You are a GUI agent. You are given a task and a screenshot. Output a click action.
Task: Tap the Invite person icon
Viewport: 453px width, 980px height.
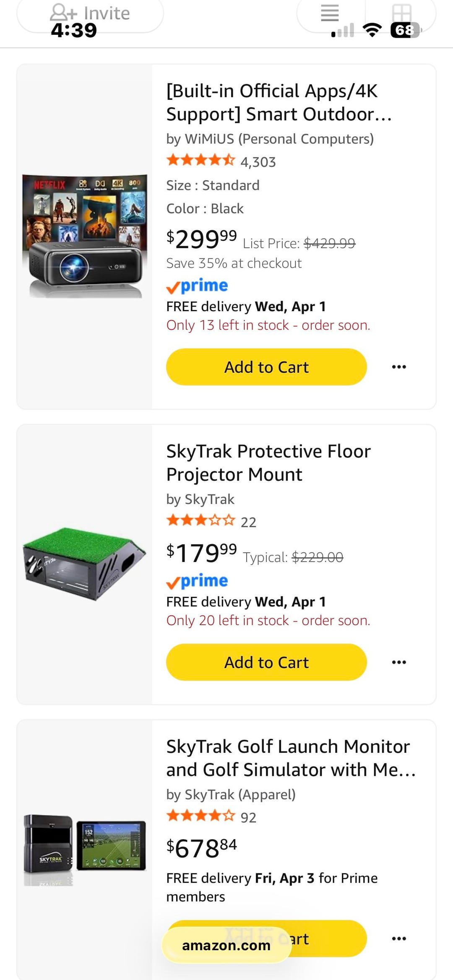[x=63, y=13]
